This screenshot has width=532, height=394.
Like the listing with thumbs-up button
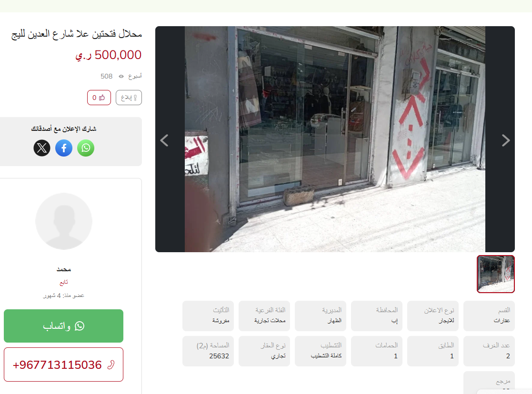[x=99, y=98]
